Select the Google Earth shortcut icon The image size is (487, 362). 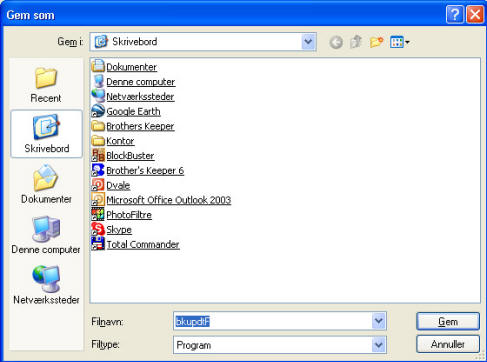click(x=98, y=111)
